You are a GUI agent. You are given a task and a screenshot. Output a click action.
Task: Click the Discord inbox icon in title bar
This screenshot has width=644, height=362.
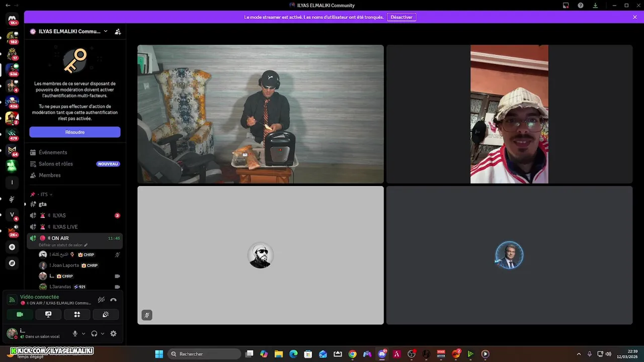coord(566,6)
